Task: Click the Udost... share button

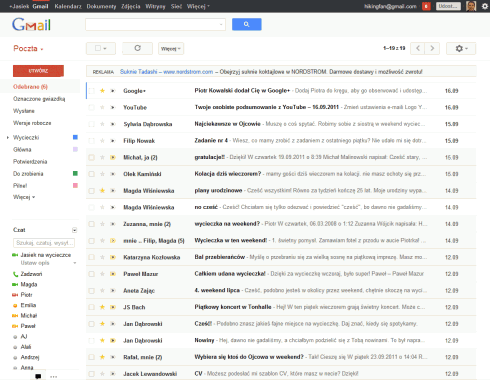Action: [448, 6]
